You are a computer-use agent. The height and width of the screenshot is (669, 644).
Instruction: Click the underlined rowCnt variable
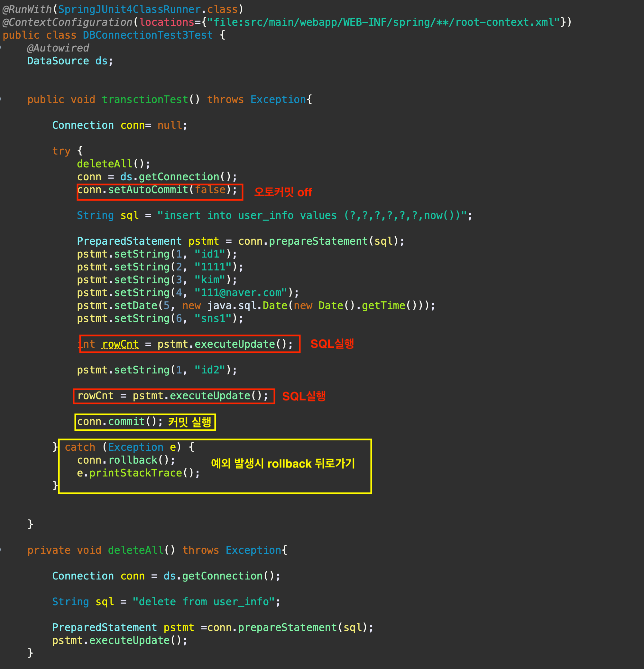click(x=120, y=344)
